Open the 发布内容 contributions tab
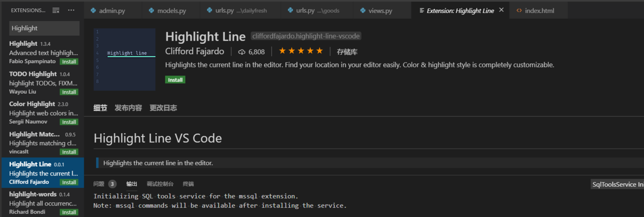Viewport: 644px width, 217px height. 128,108
